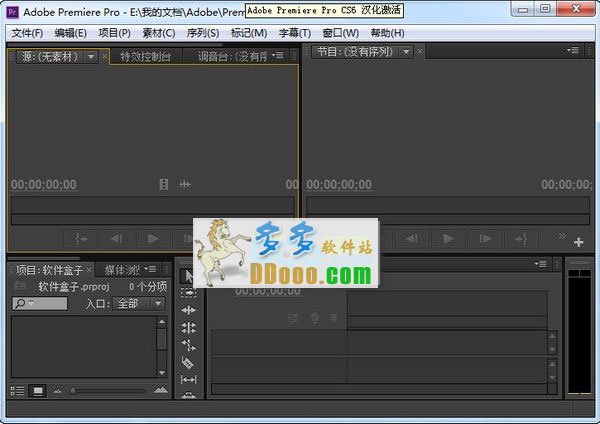Image resolution: width=600 pixels, height=424 pixels.
Task: Open the 字幕(T) menu
Action: [295, 33]
